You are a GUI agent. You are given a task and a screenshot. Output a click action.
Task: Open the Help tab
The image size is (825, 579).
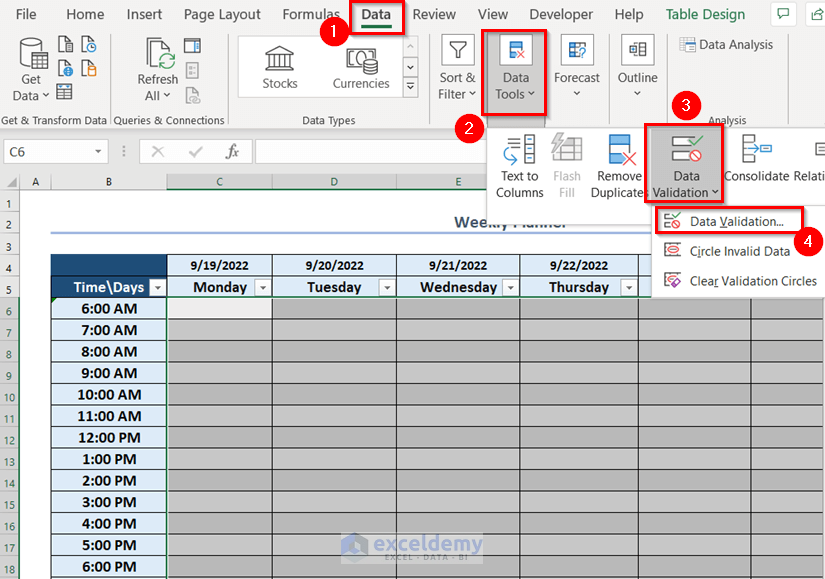[629, 14]
